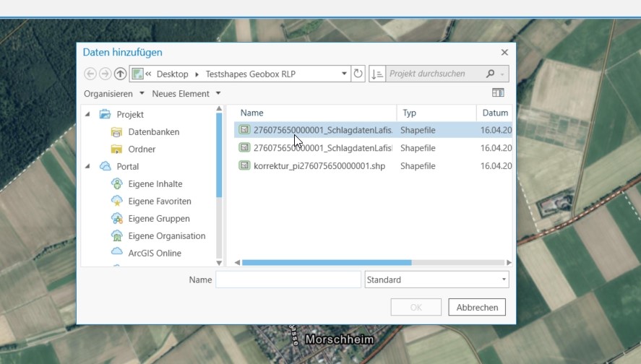Click the Portal cloud icon
Screen dimensions: 641x364
click(105, 166)
